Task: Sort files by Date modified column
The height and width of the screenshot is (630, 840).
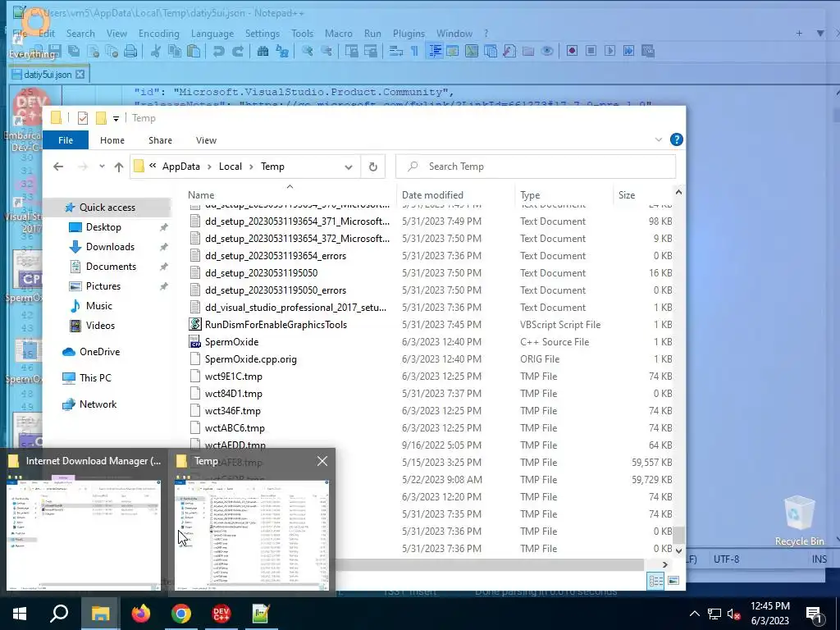Action: pos(432,195)
